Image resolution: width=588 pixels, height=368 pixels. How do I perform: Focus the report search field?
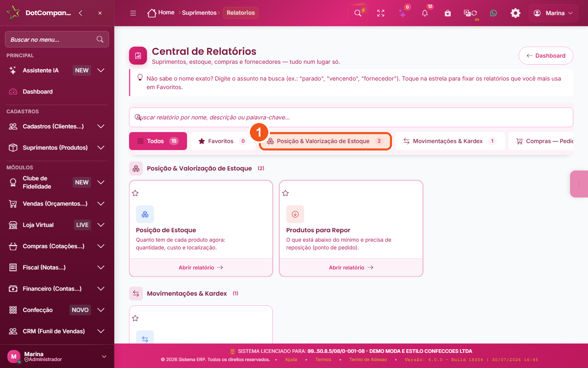pos(351,117)
